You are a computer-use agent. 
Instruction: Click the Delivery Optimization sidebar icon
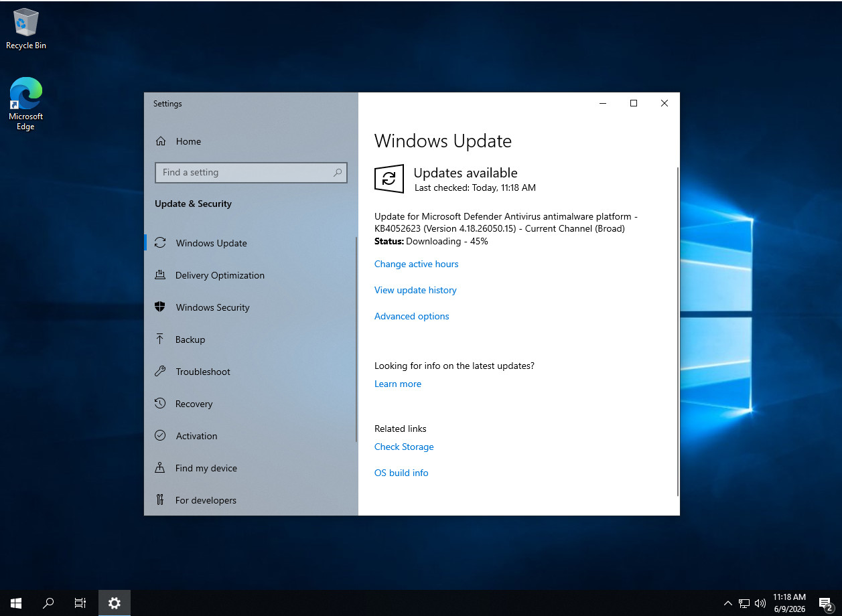pos(160,275)
